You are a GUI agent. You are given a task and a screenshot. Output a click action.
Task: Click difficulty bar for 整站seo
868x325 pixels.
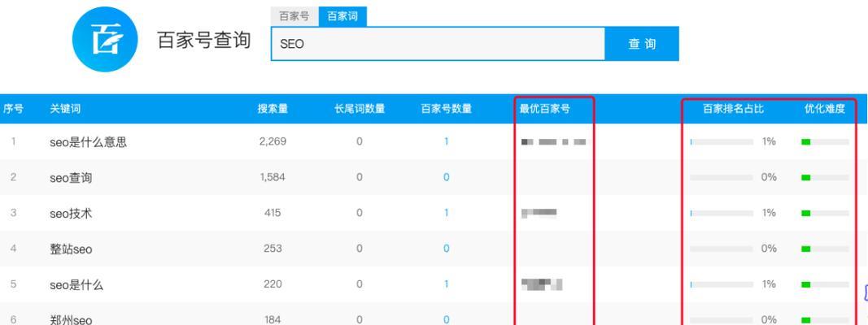825,249
